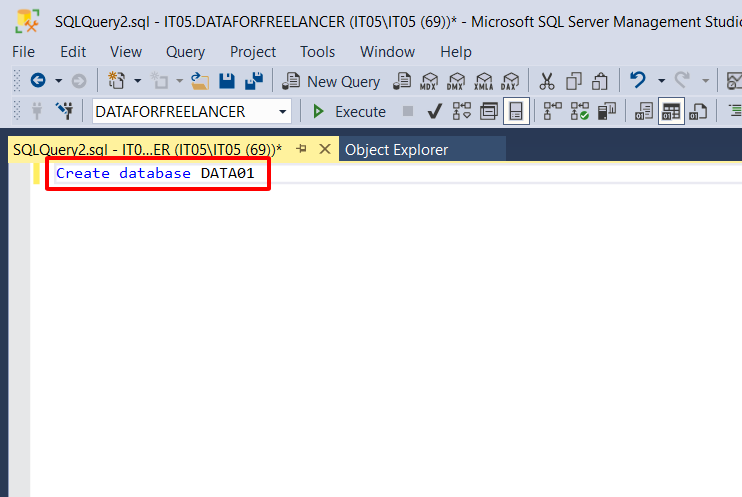The width and height of the screenshot is (742, 497).
Task: Click the 'database' keyword in the query
Action: tap(155, 173)
